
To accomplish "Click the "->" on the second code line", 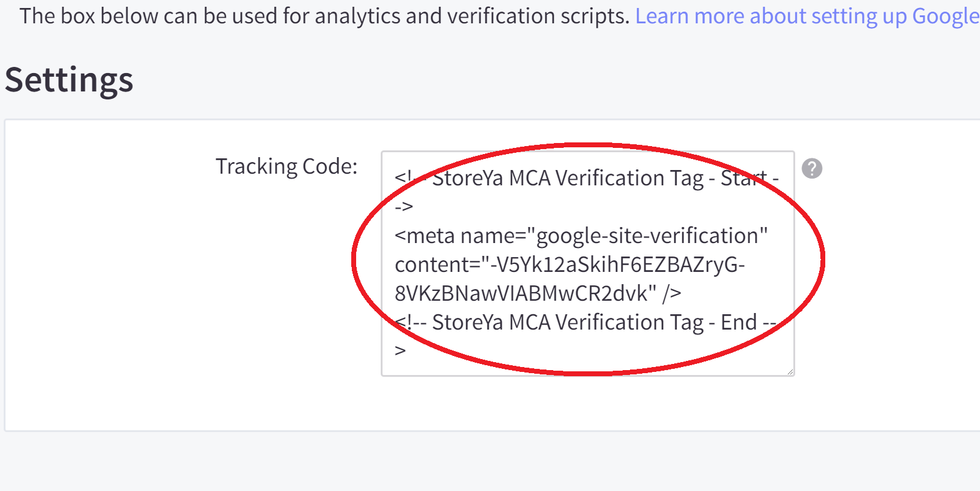I will (403, 207).
